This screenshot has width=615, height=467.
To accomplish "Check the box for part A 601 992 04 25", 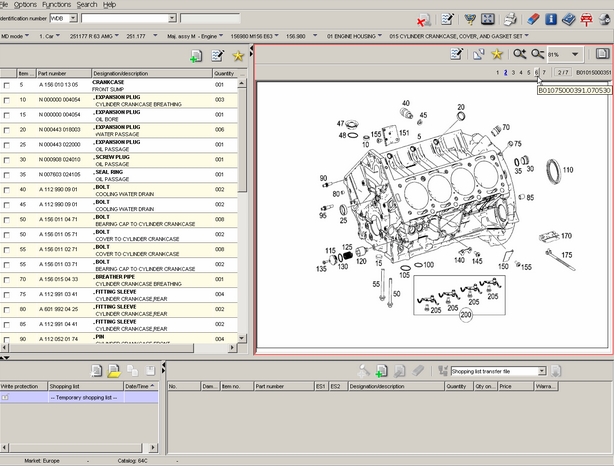I will 7,310.
